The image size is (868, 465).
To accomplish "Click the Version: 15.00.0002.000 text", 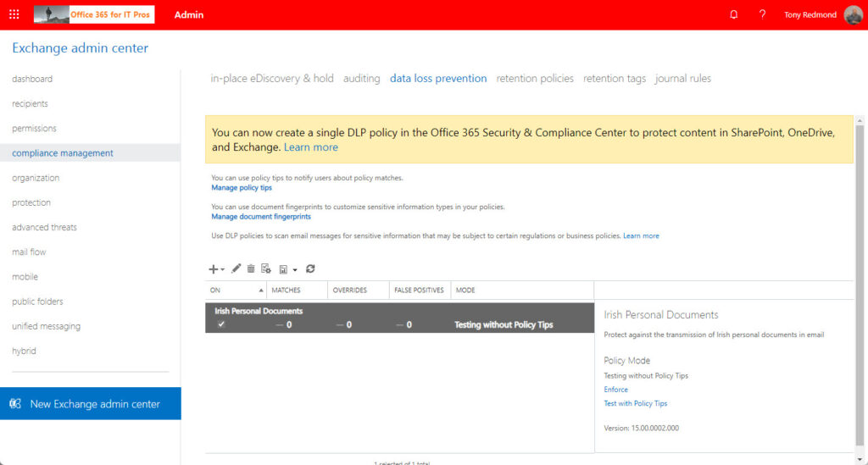I will tap(641, 428).
